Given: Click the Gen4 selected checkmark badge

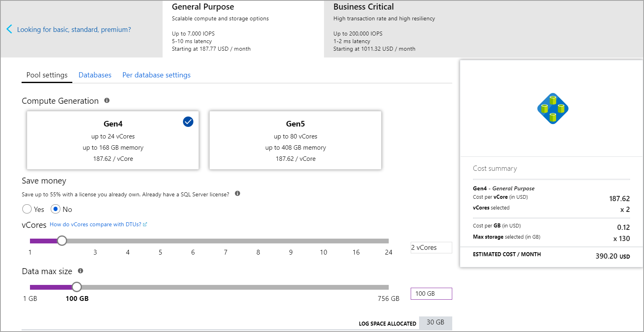Looking at the screenshot, I should 188,122.
